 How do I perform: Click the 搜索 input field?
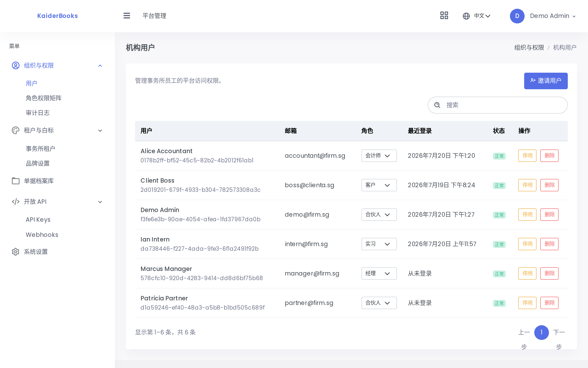point(498,105)
